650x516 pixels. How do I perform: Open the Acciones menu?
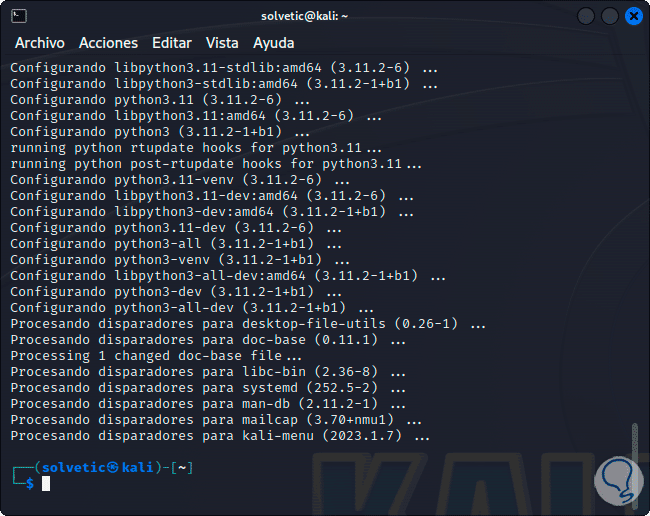(108, 43)
